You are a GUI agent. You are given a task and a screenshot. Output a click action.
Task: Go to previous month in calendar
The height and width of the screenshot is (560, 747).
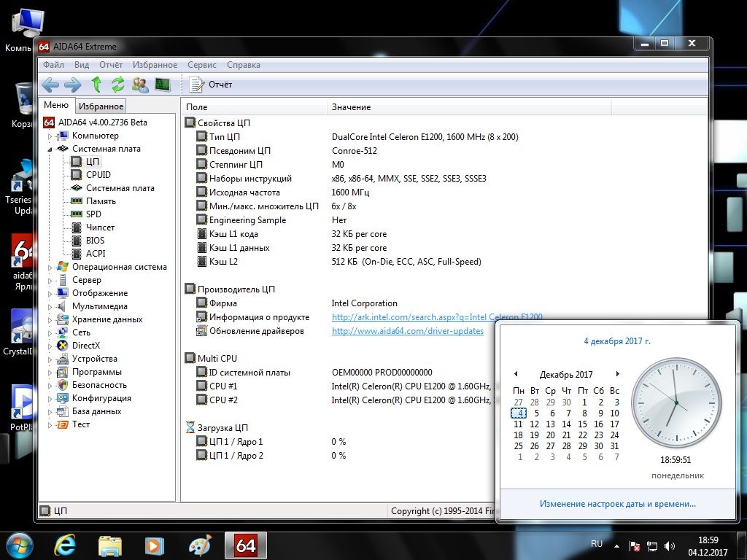516,374
